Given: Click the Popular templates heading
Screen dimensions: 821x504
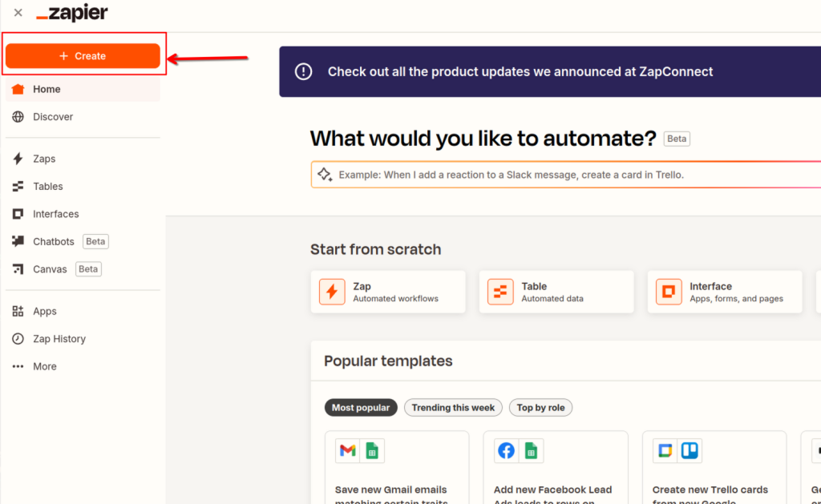Looking at the screenshot, I should (x=388, y=361).
